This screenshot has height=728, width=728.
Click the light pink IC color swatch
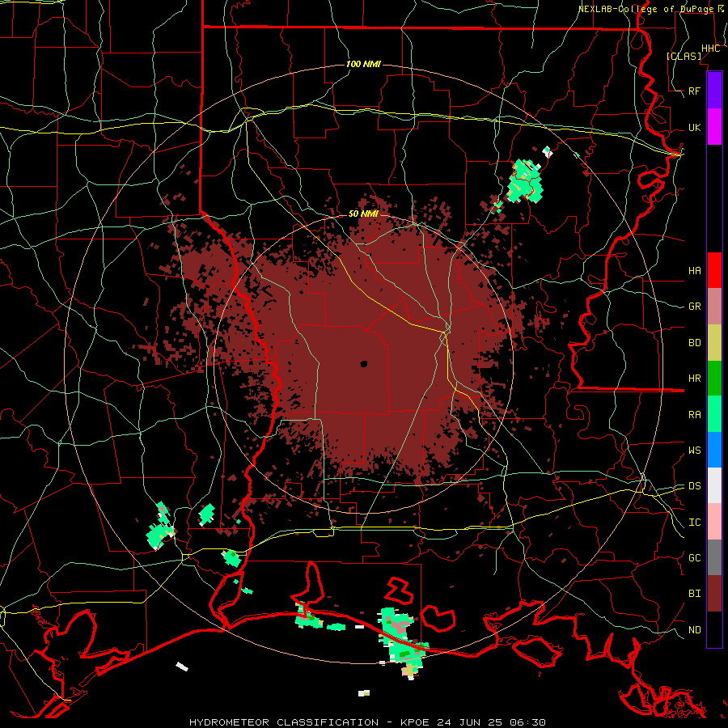point(714,522)
